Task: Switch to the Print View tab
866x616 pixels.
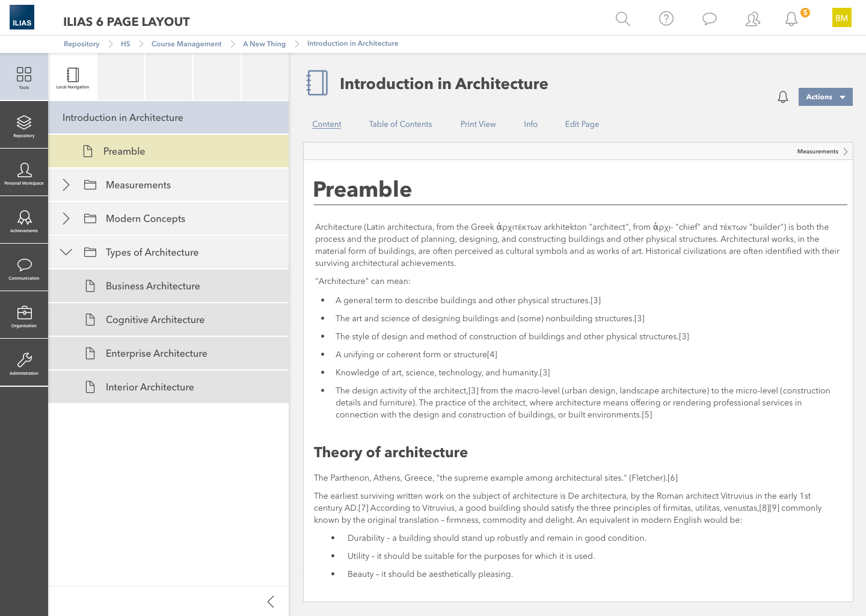Action: [x=478, y=124]
